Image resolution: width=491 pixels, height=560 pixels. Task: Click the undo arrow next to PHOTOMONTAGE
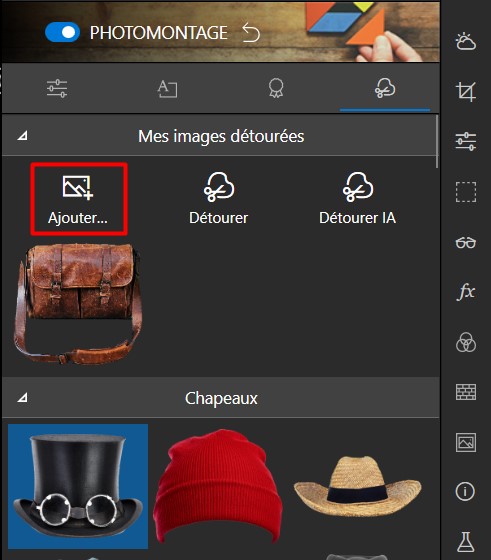pos(251,32)
